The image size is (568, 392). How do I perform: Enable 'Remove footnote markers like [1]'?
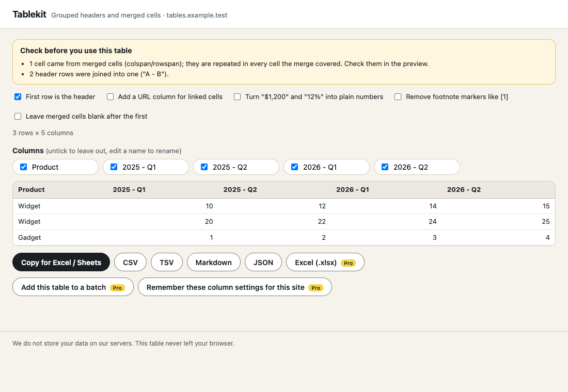[398, 96]
